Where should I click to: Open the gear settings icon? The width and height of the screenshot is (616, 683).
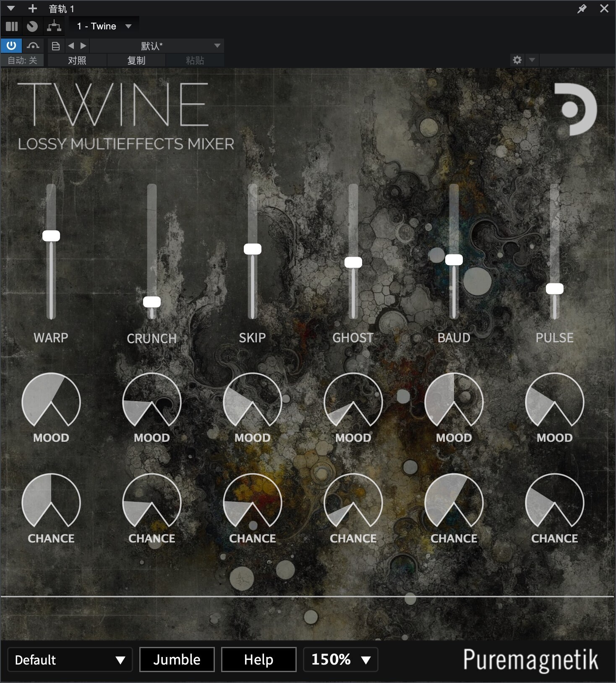517,60
